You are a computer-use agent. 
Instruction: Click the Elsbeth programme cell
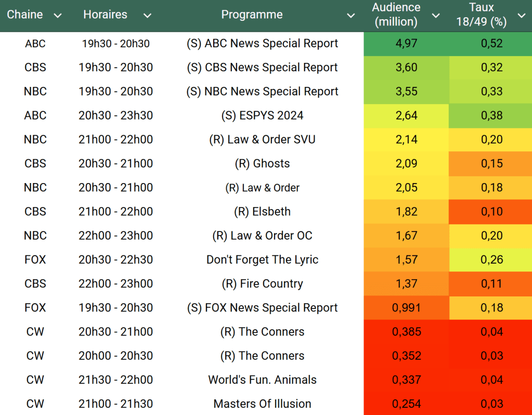point(262,212)
